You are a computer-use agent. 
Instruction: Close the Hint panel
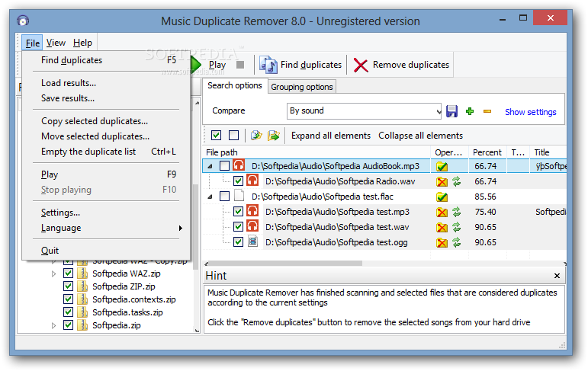tap(557, 276)
